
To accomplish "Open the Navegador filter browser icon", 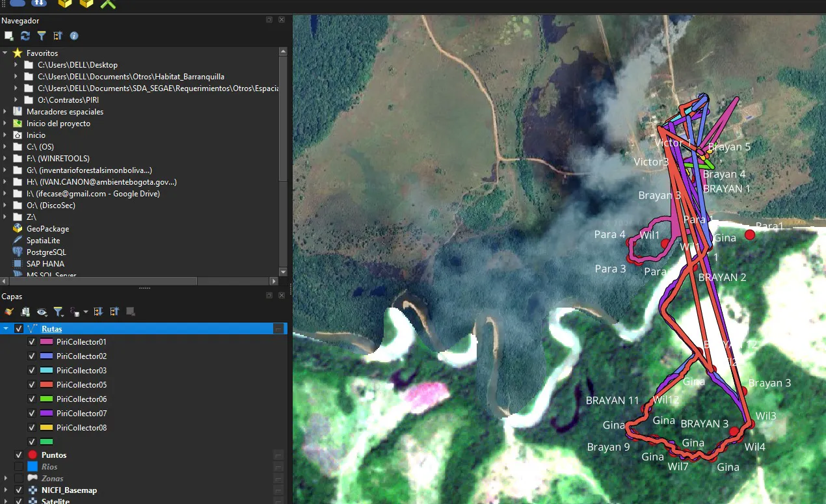I will [x=42, y=36].
